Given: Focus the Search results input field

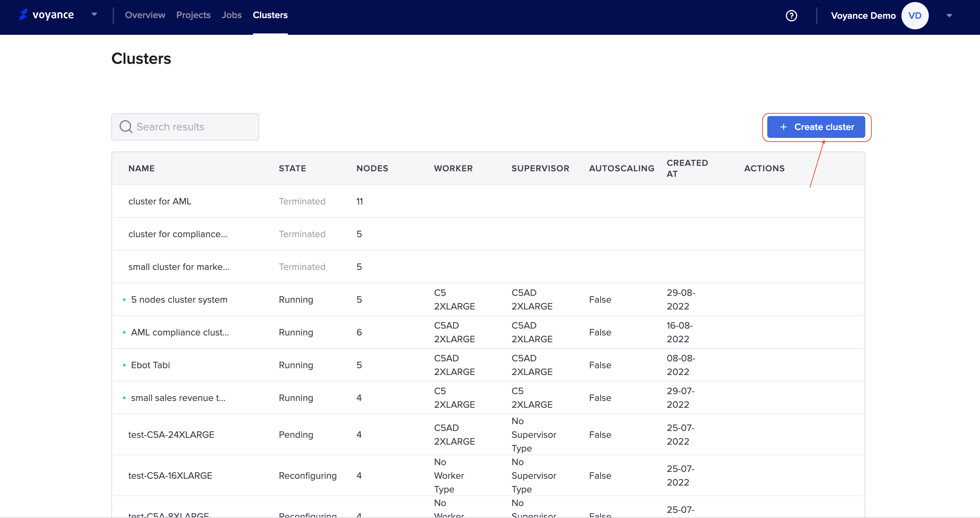Looking at the screenshot, I should click(185, 127).
